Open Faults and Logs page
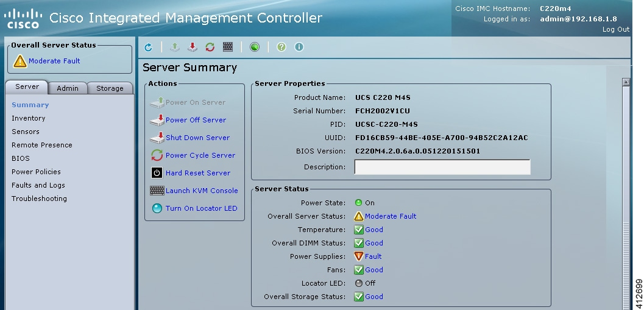This screenshot has width=644, height=310. tap(38, 185)
